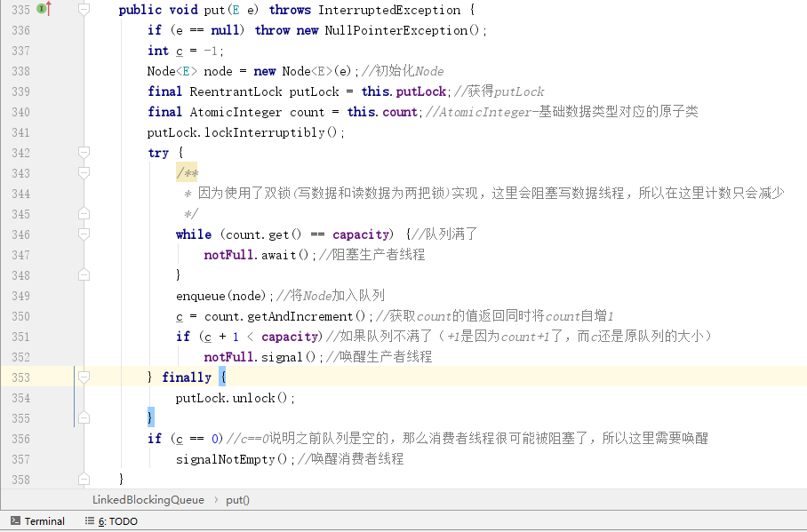The width and height of the screenshot is (807, 532).
Task: Click ReentrantLock type on line 339
Action: (236, 91)
